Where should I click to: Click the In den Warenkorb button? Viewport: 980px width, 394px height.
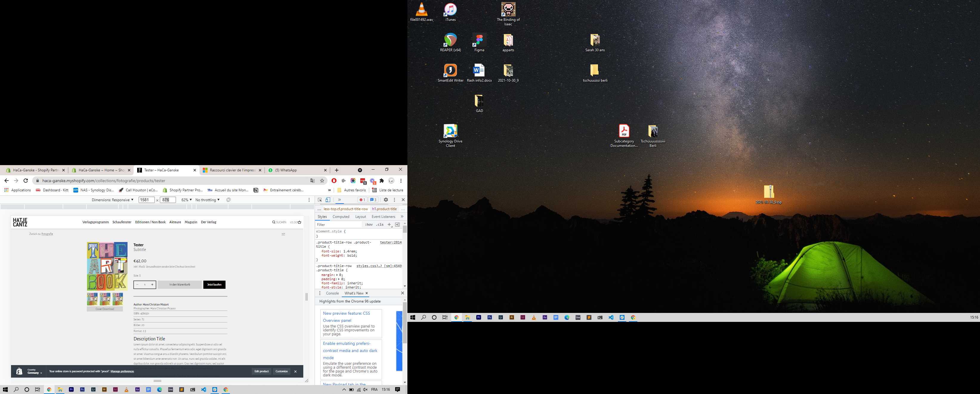pos(180,284)
